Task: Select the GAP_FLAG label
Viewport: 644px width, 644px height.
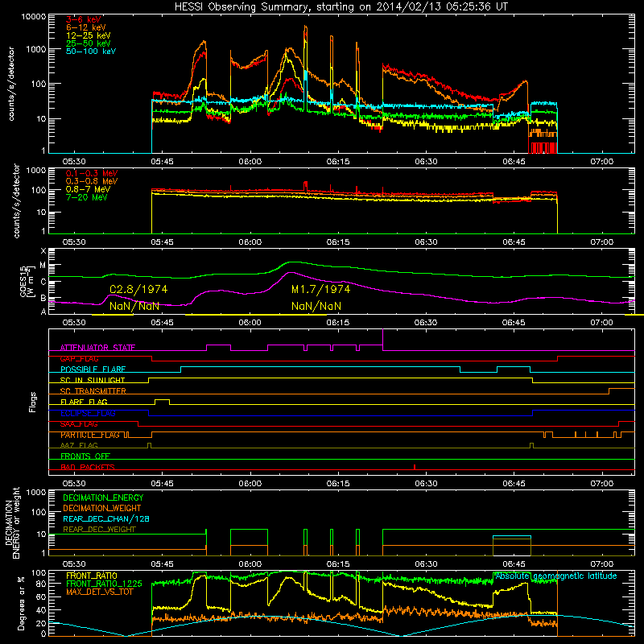Action: pyautogui.click(x=79, y=358)
